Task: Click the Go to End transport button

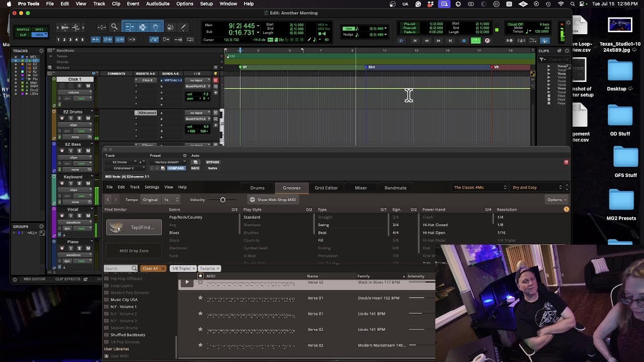Action: point(450,40)
